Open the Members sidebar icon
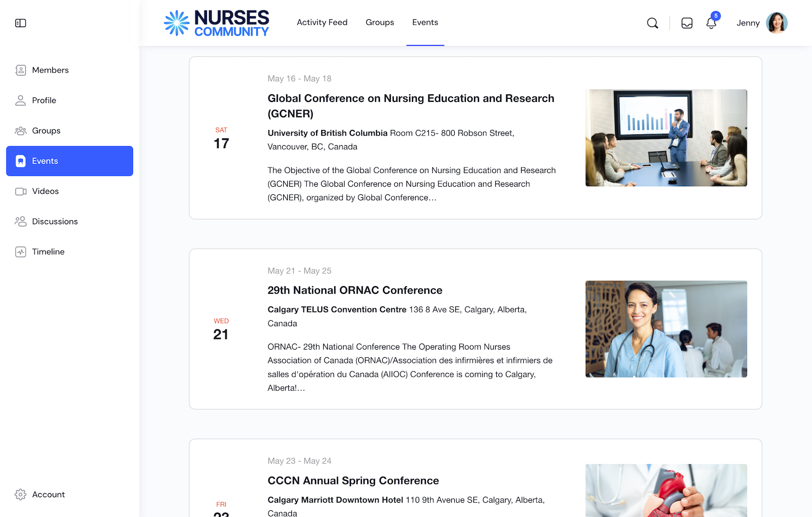Image resolution: width=812 pixels, height=517 pixels. (21, 70)
